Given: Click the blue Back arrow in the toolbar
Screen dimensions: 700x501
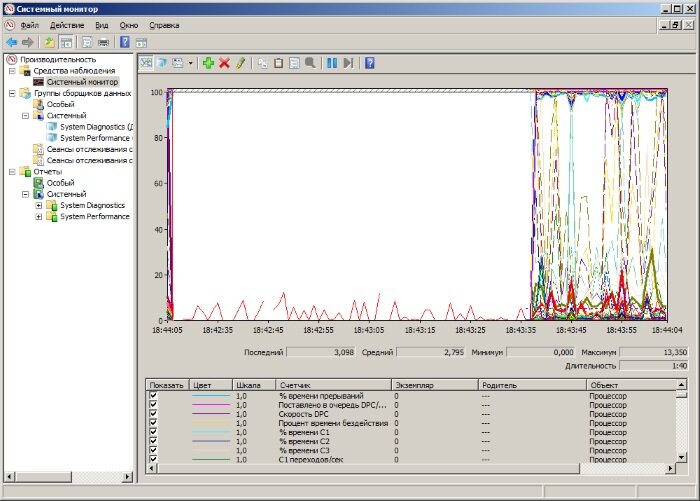Looking at the screenshot, I should tap(11, 42).
